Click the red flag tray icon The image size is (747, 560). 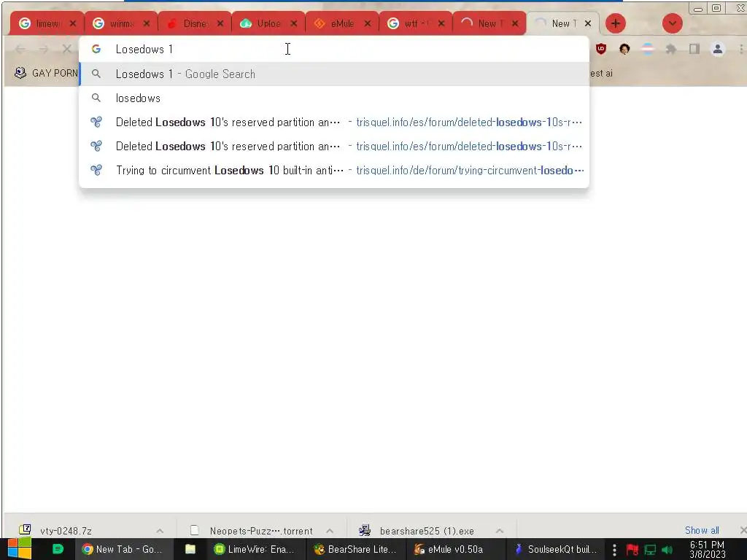click(x=632, y=550)
